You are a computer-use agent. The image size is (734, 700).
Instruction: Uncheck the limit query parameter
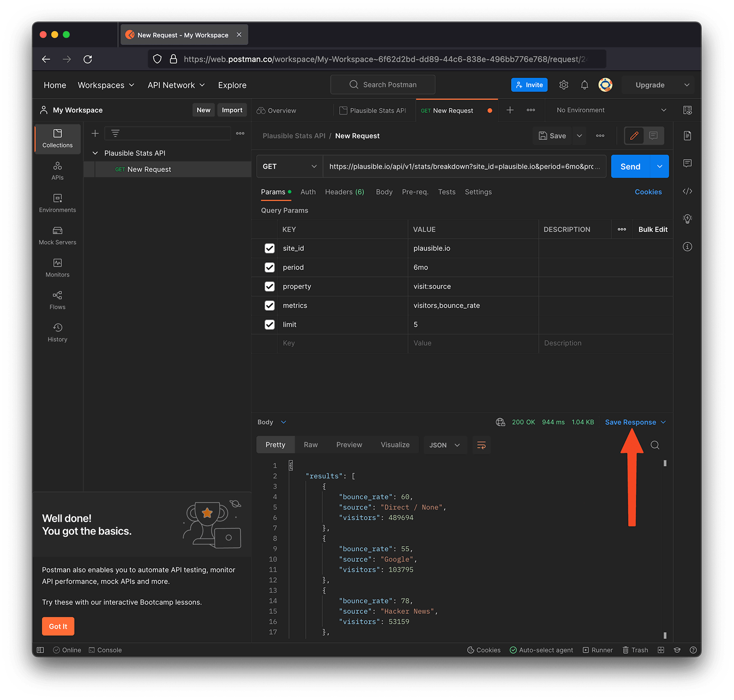269,324
